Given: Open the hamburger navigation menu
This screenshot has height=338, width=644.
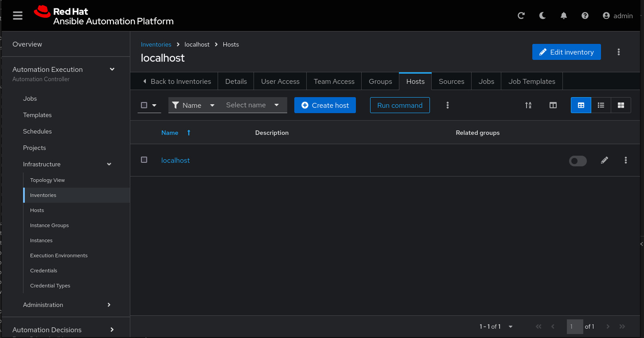Looking at the screenshot, I should pos(18,16).
